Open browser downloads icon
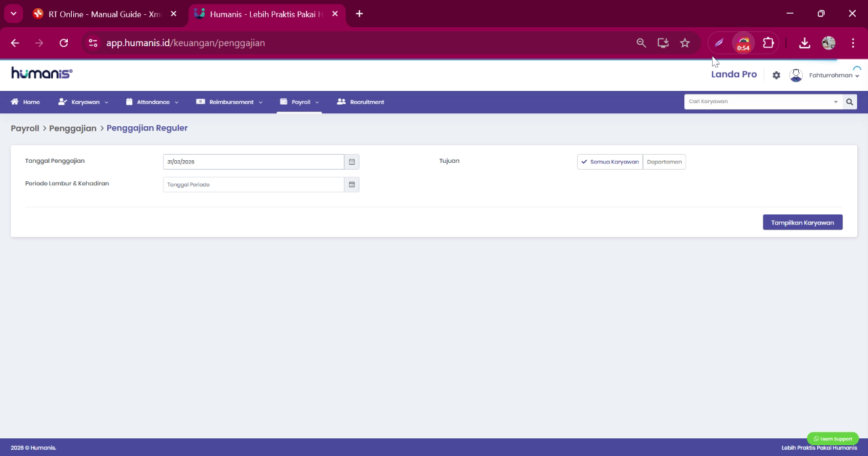The height and width of the screenshot is (456, 868). click(x=804, y=43)
